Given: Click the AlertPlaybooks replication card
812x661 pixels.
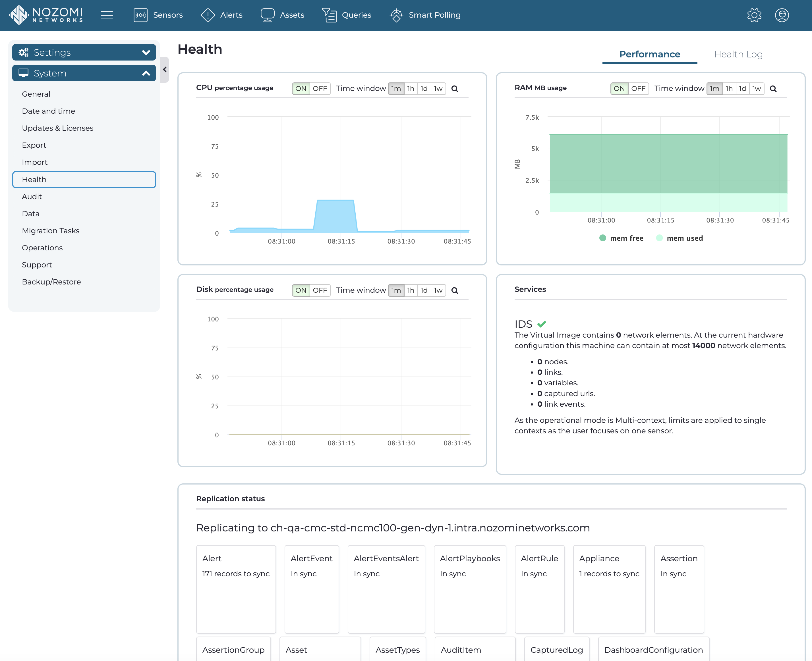Looking at the screenshot, I should click(470, 589).
